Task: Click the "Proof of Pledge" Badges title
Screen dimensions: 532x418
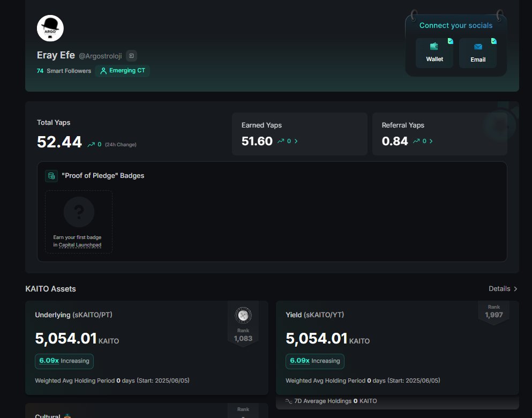Action: coord(103,176)
